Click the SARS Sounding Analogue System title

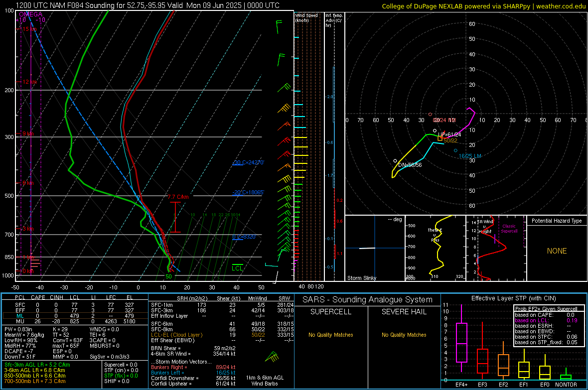click(368, 300)
